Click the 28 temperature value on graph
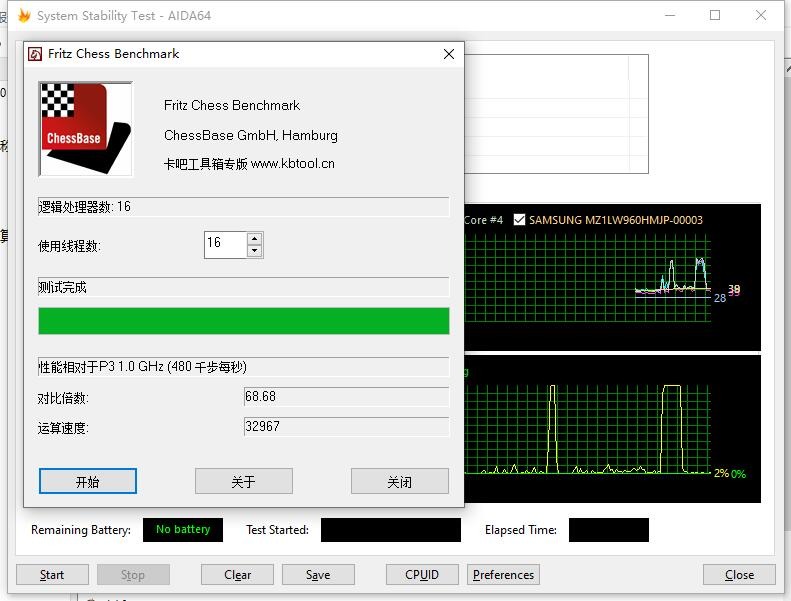Screen dimensions: 791x601 pos(720,298)
